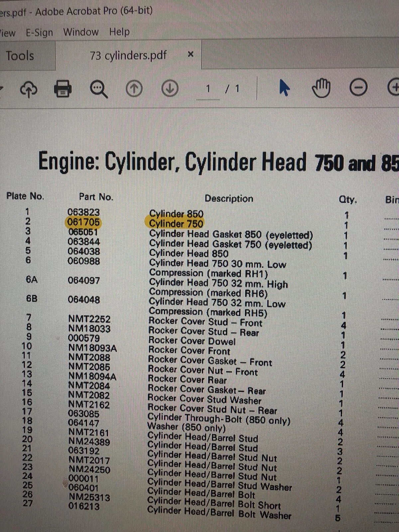Click the current page number field
The width and height of the screenshot is (399, 532).
click(x=208, y=89)
